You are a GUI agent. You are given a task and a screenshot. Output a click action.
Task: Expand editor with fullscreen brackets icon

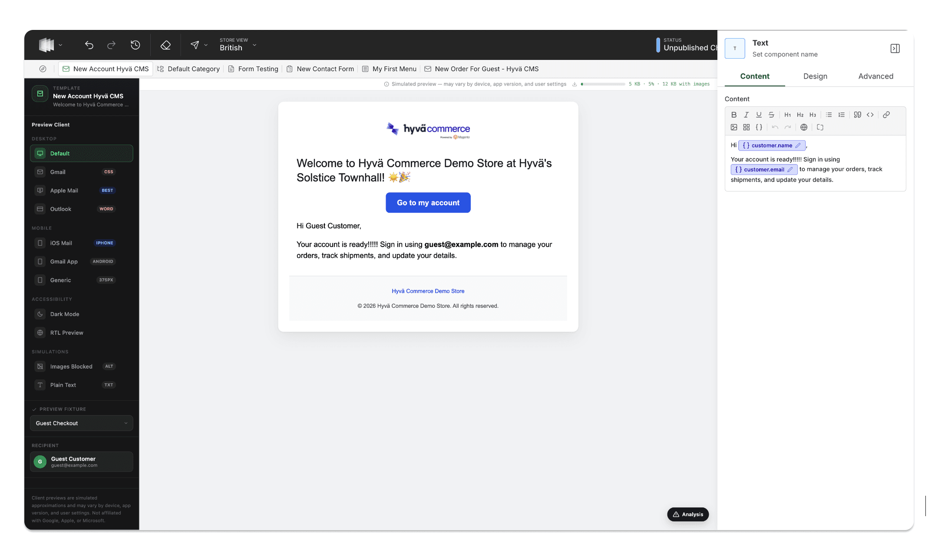click(820, 127)
